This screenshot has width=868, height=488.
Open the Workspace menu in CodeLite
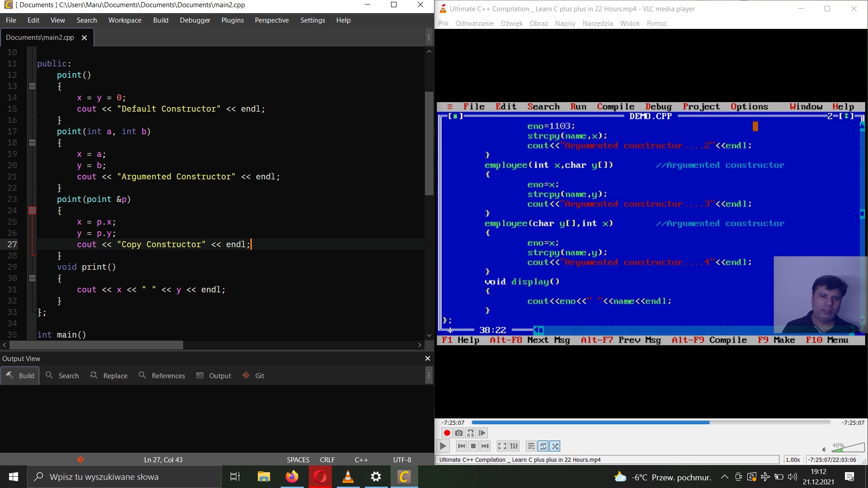(x=125, y=20)
